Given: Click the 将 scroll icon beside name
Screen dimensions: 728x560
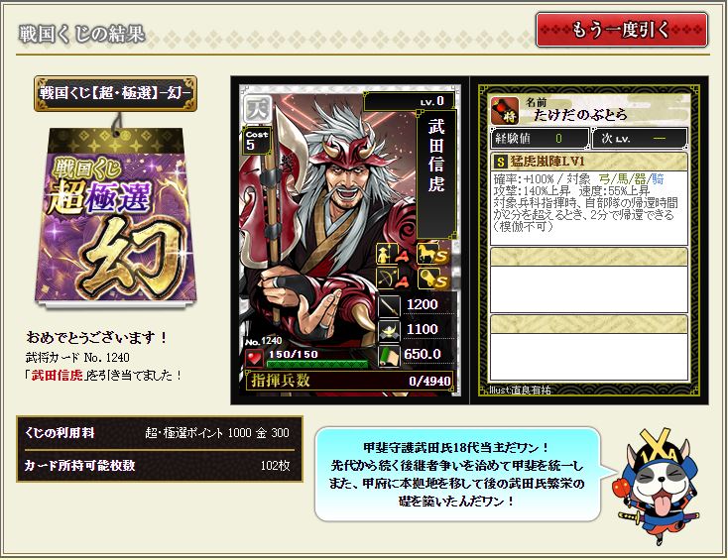Looking at the screenshot, I should 505,110.
